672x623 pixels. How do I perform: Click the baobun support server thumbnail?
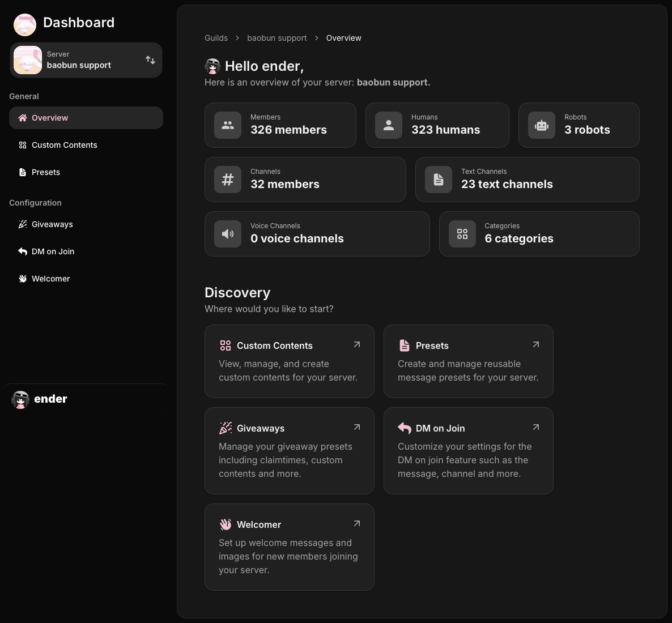(28, 60)
